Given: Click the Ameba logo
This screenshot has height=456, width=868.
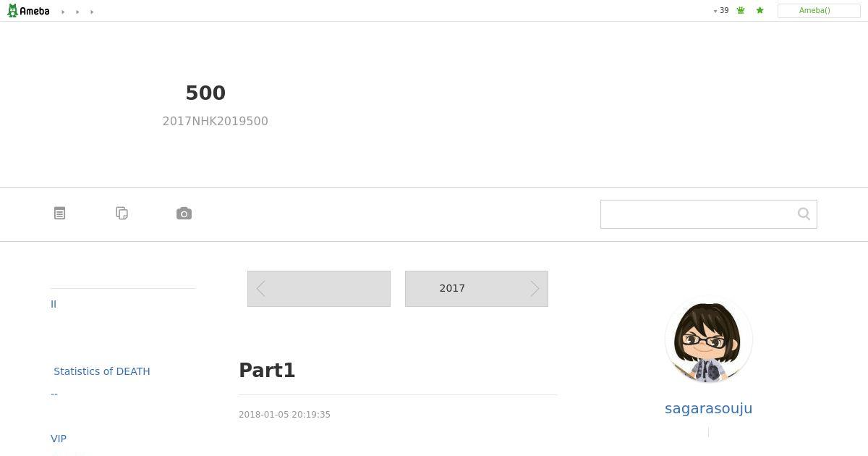Looking at the screenshot, I should [x=28, y=11].
